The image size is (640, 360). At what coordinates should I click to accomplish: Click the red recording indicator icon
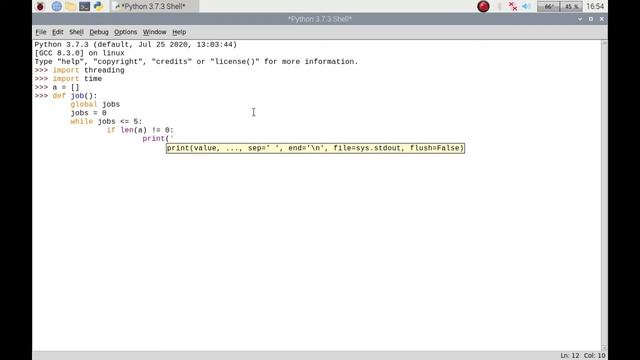[x=483, y=6]
